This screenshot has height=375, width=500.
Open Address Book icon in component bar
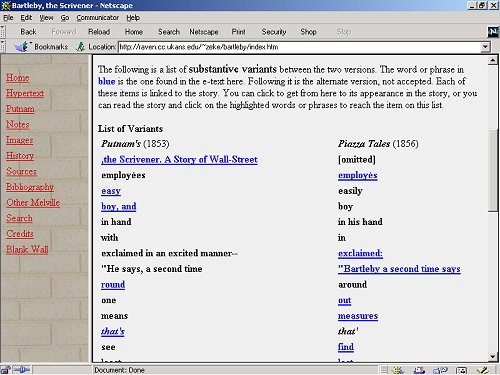[x=461, y=370]
